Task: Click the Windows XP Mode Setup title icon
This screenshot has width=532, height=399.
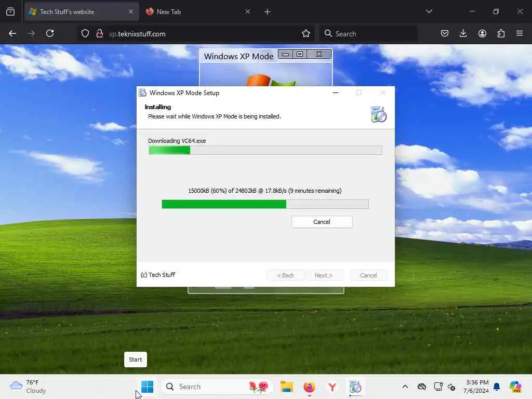Action: pos(142,93)
